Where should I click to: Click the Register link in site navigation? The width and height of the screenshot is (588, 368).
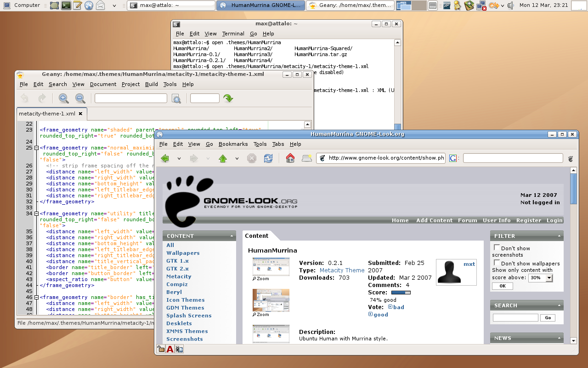point(529,220)
